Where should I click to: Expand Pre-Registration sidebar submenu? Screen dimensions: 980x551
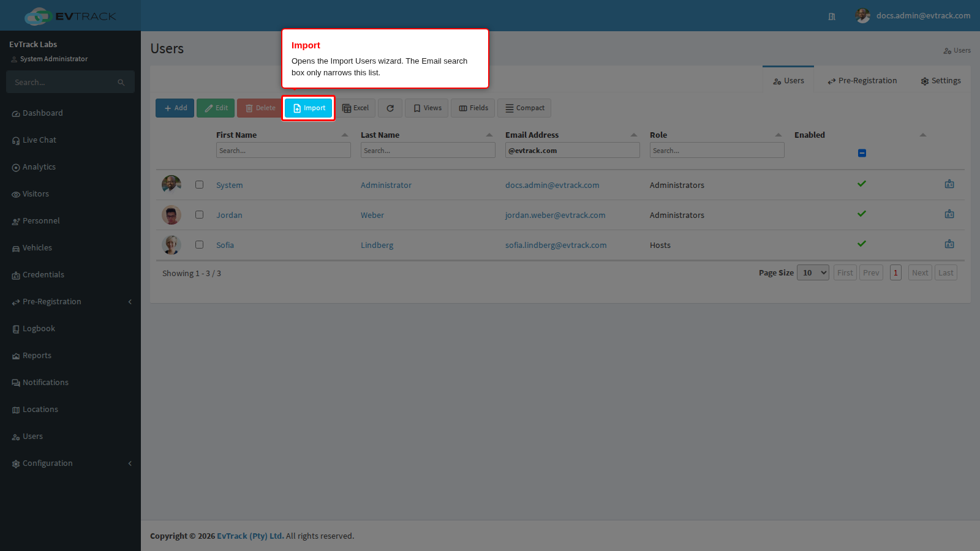(130, 302)
